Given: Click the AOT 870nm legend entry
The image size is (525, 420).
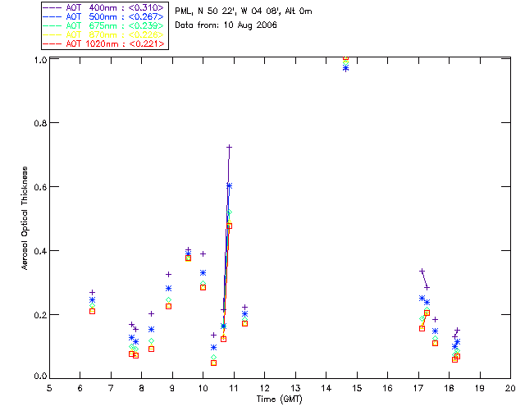Looking at the screenshot, I should click(104, 34).
